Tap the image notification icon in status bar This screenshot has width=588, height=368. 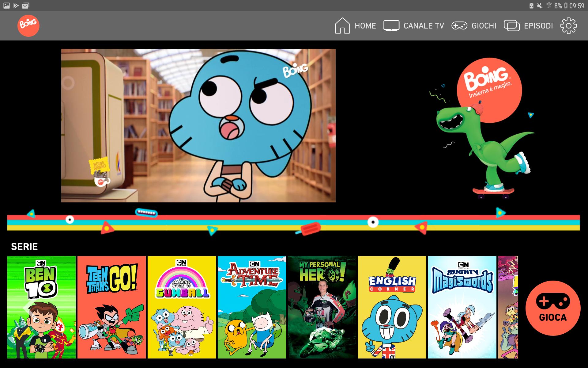[x=7, y=6]
